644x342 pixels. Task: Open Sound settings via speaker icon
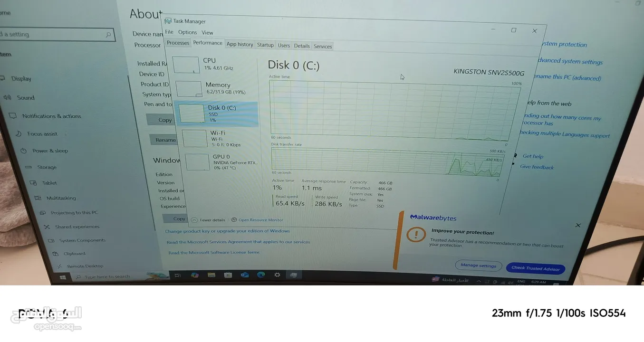7,97
